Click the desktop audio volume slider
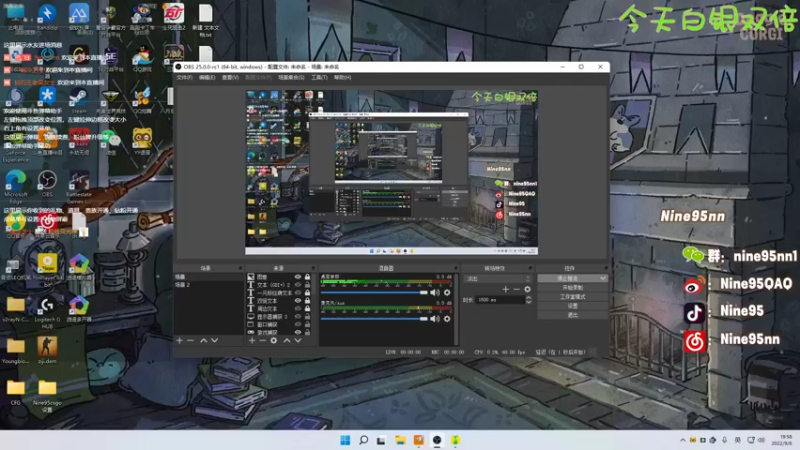 point(374,292)
